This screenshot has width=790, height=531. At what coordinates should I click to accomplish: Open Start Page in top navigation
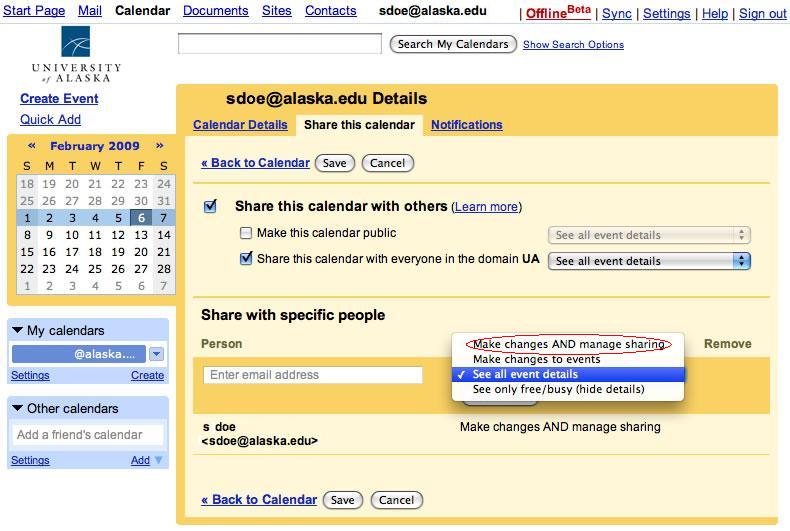pyautogui.click(x=34, y=11)
